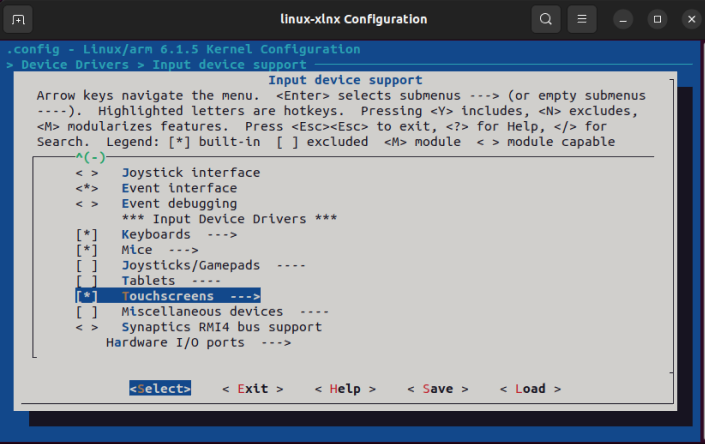This screenshot has width=705, height=444.
Task: Click the terminal search icon
Action: (x=546, y=19)
